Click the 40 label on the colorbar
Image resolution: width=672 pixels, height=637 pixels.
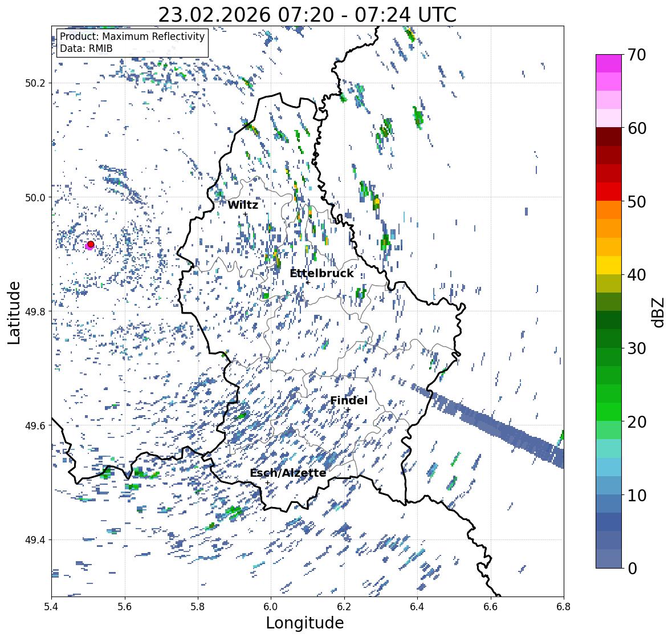pyautogui.click(x=637, y=275)
